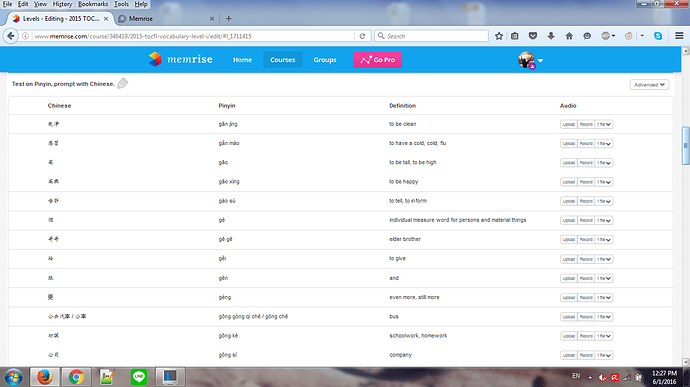Open the audio file dropdown for gān jìng
The height and width of the screenshot is (387, 690).
[604, 125]
